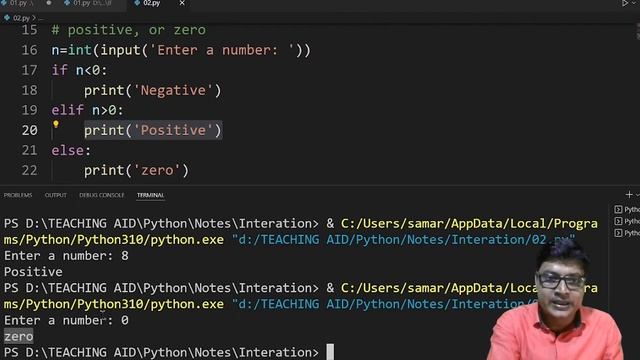Click line number 17 in the gutter
The height and width of the screenshot is (360, 640).
click(29, 70)
